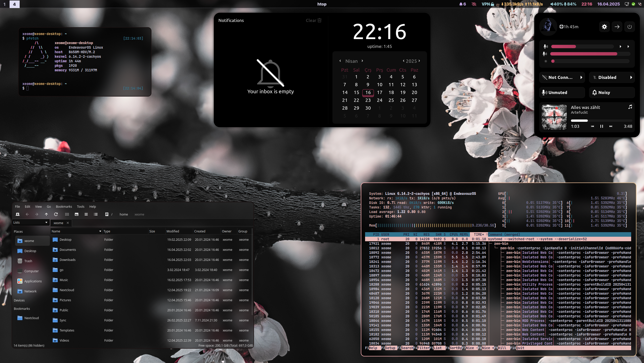The image size is (644, 363).
Task: Open the Tools menu
Action: tap(81, 206)
